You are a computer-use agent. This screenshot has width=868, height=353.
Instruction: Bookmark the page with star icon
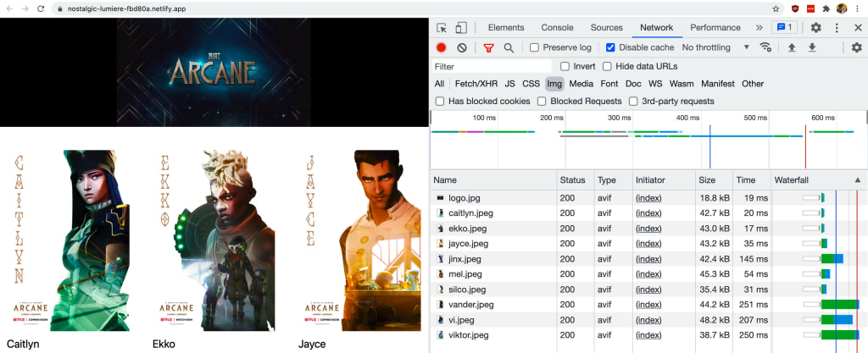coord(776,8)
